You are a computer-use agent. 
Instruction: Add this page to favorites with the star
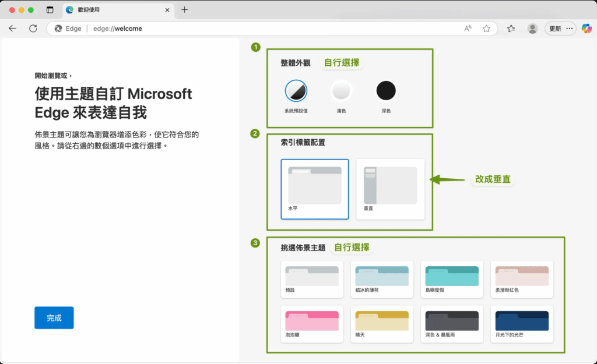[x=486, y=29]
